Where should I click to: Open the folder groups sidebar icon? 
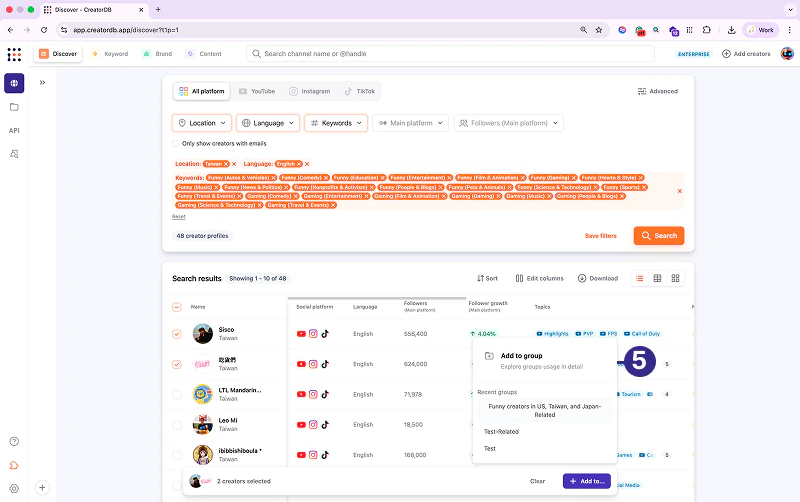point(14,107)
